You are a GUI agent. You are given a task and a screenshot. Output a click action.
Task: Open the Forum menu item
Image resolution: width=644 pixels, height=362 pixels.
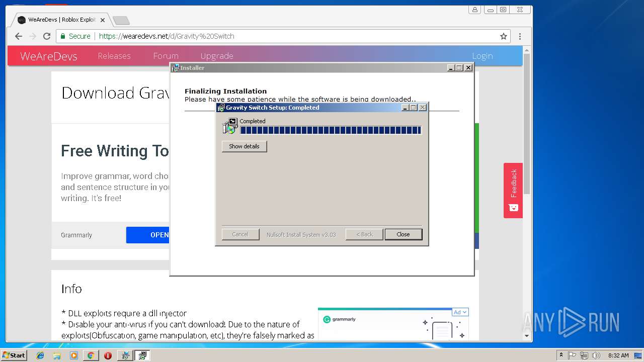[x=166, y=56]
